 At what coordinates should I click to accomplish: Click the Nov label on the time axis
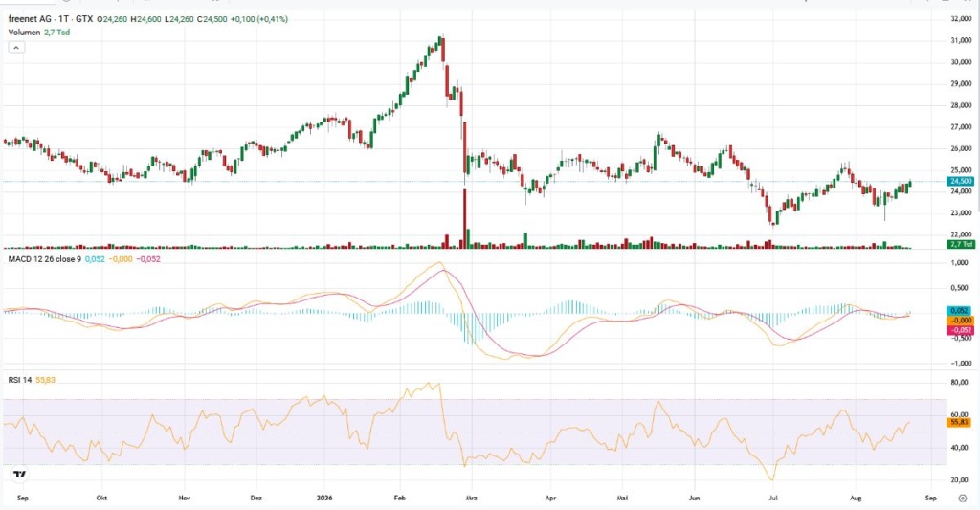tap(185, 499)
